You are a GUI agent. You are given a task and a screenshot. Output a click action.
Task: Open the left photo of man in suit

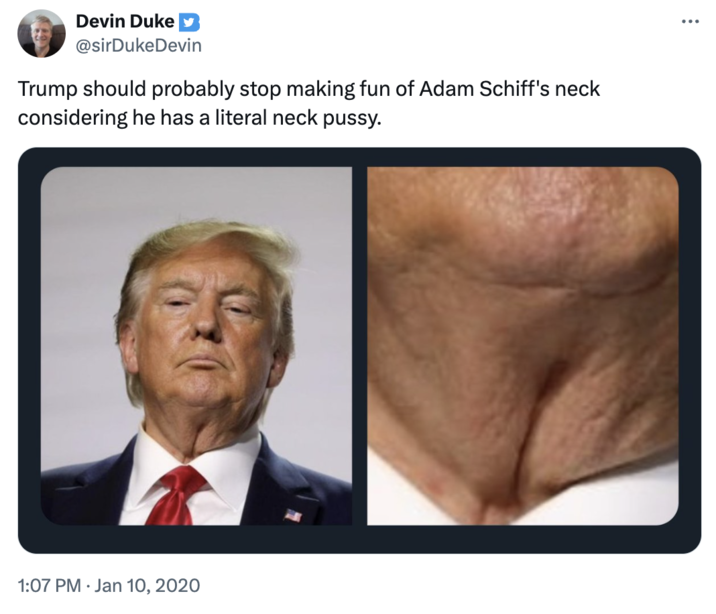tap(196, 346)
